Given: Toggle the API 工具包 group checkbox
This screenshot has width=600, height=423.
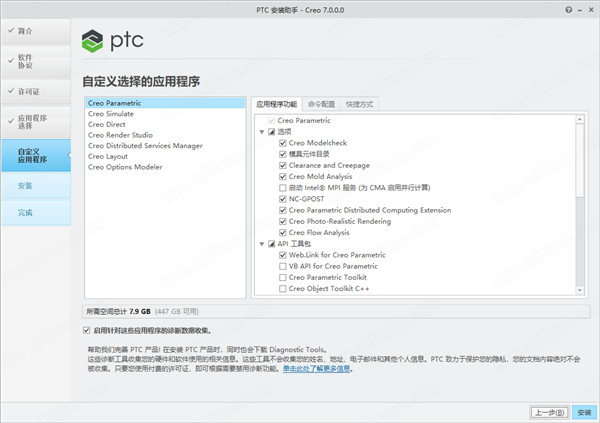Looking at the screenshot, I should [x=271, y=244].
